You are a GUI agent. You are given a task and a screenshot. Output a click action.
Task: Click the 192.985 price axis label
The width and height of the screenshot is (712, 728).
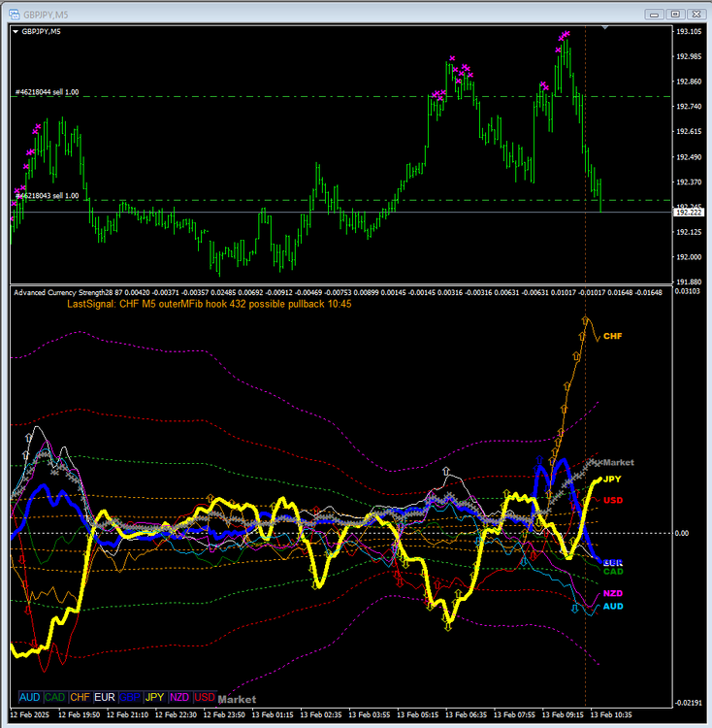(689, 56)
